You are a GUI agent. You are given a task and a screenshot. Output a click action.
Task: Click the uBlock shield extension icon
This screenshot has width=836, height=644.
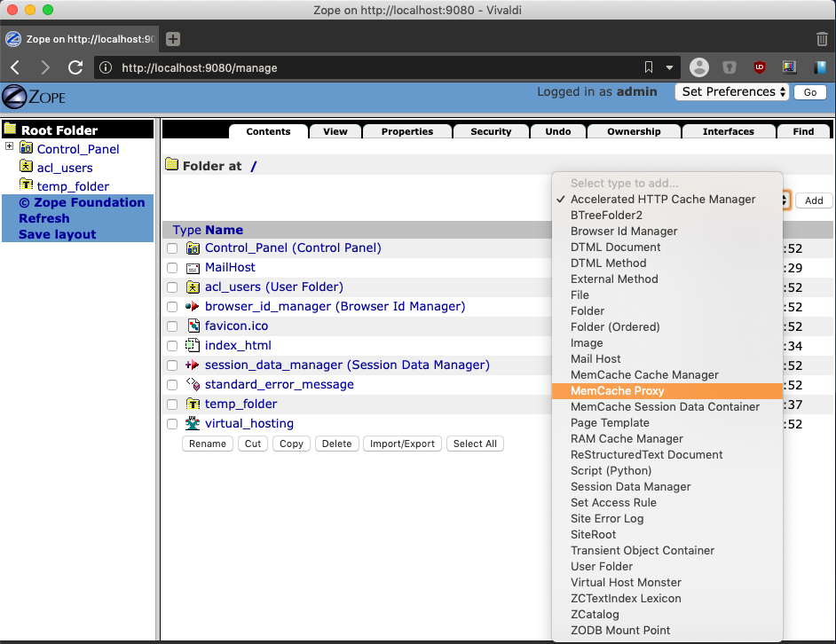coord(759,67)
